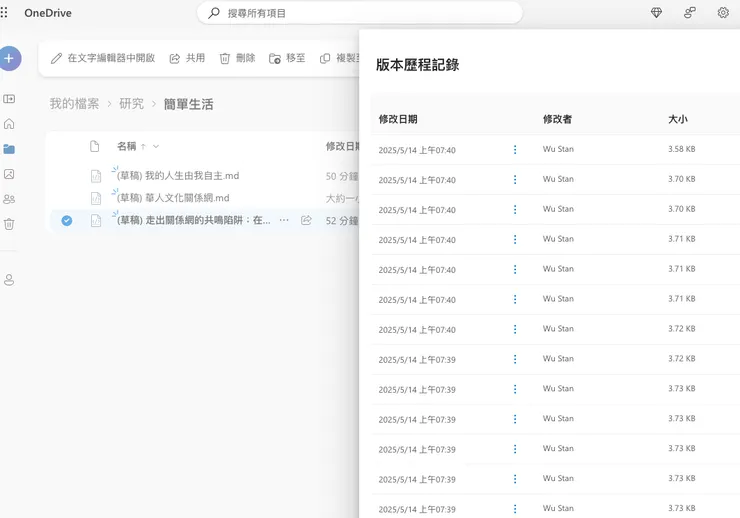Click the 修改者 header in version panel

[x=557, y=119]
